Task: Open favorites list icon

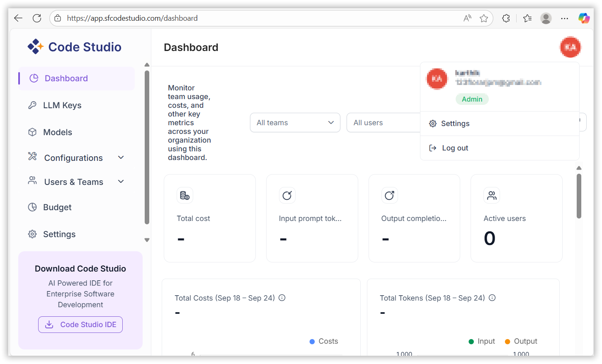Action: tap(527, 18)
